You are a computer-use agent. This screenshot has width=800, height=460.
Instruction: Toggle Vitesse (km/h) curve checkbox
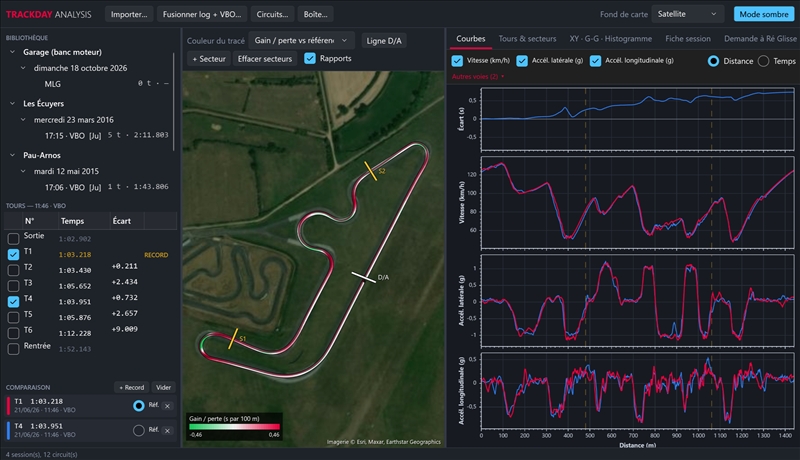[457, 61]
